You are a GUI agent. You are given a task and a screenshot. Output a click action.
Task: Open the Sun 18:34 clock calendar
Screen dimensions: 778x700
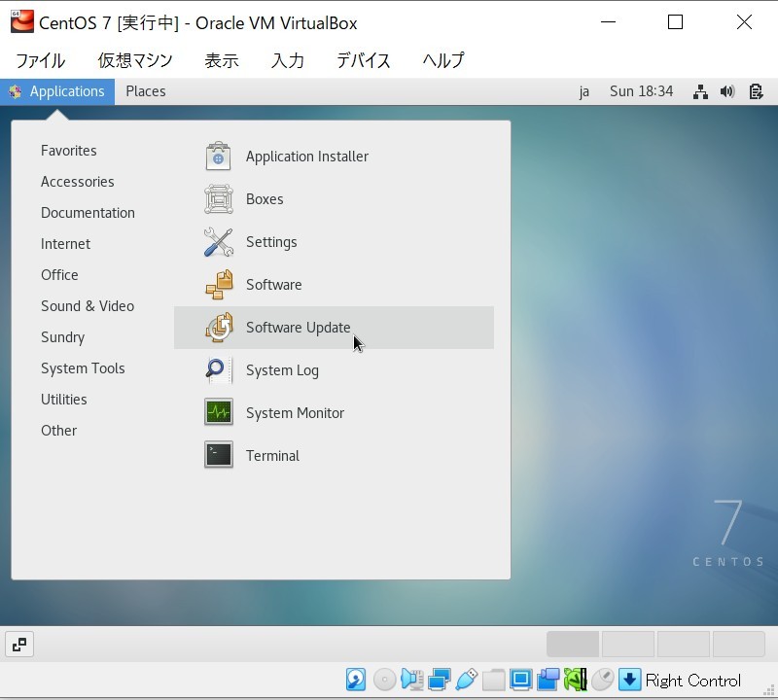[641, 91]
